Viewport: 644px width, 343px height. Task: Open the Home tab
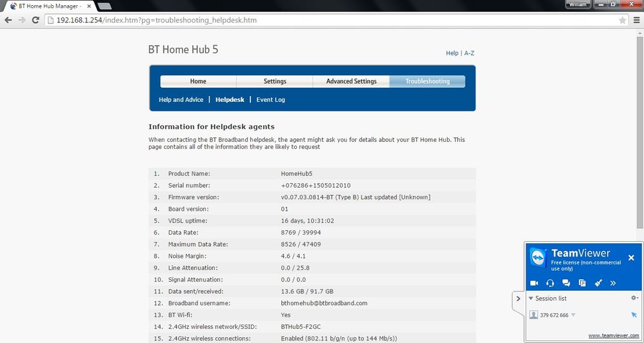(x=198, y=81)
